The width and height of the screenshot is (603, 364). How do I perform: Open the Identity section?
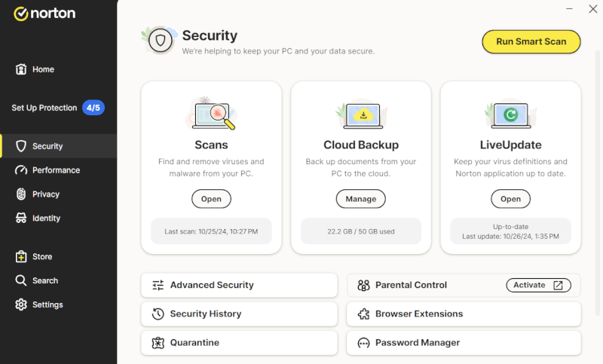(59, 218)
